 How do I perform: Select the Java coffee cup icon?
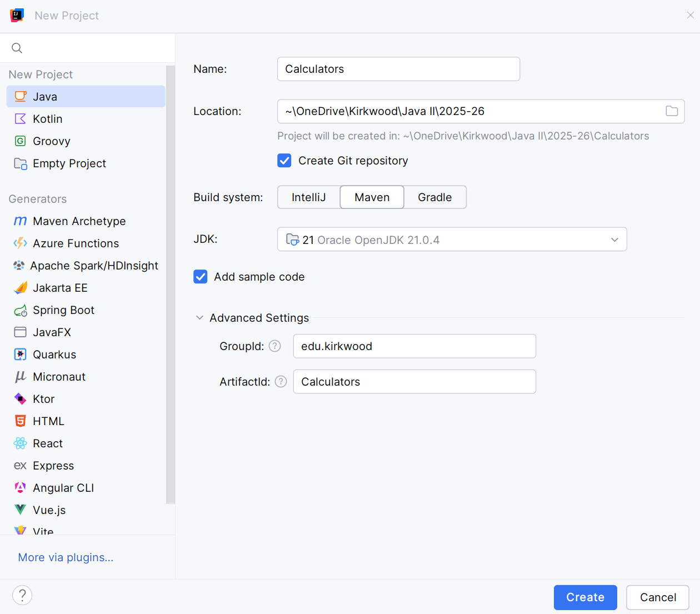21,96
